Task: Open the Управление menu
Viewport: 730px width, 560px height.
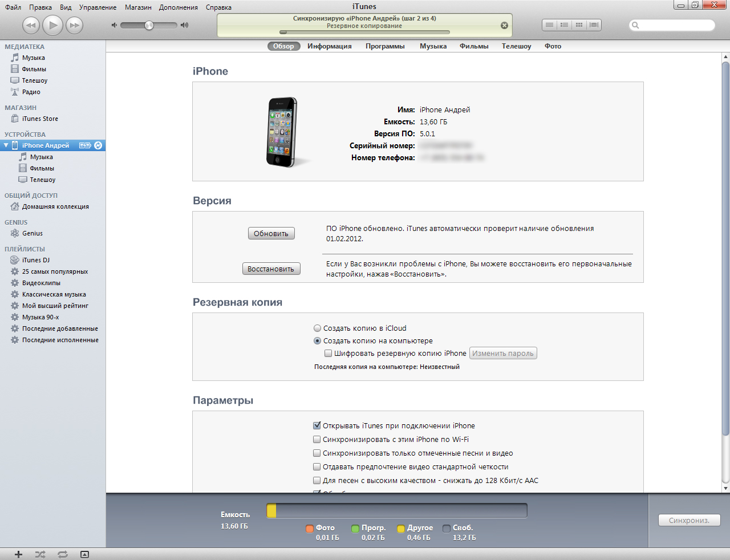Action: point(98,7)
